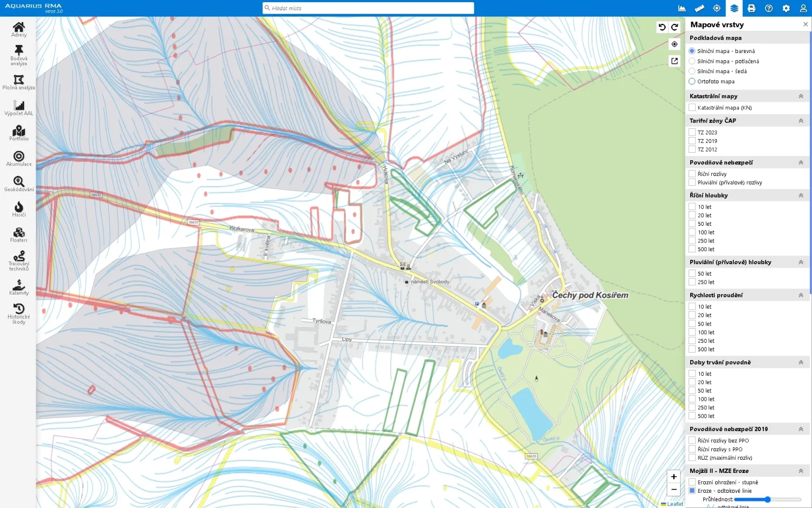Click the Hledat místo search field

pyautogui.click(x=368, y=8)
